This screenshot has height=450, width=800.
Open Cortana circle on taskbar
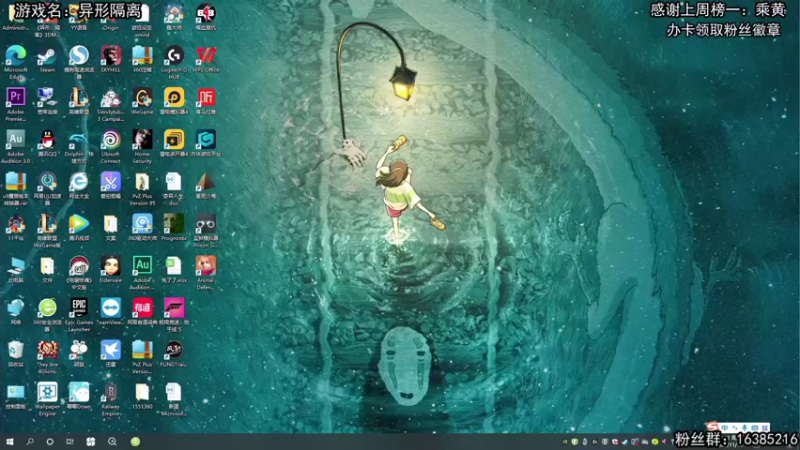click(x=49, y=442)
